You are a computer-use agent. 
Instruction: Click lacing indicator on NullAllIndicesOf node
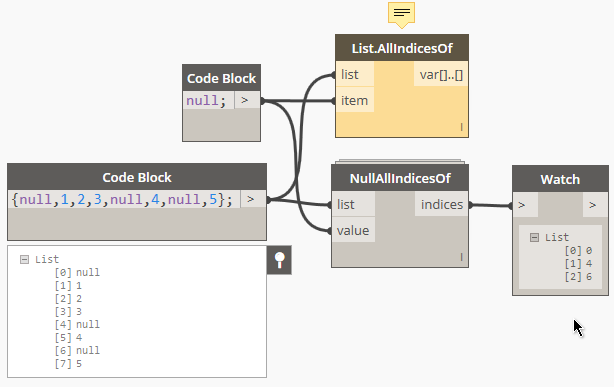pos(462,257)
